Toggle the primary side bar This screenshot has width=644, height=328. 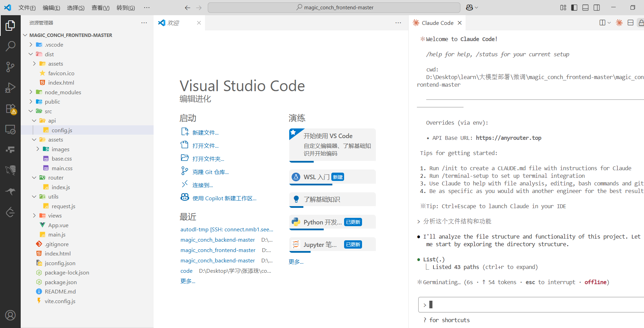[574, 8]
